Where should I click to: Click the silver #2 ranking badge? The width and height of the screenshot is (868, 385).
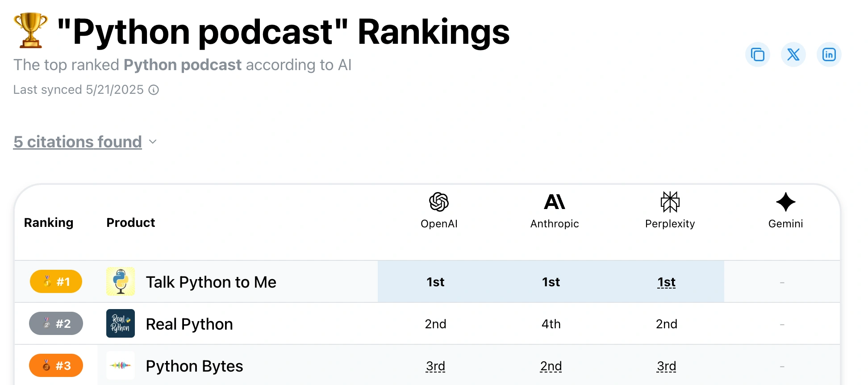tap(56, 323)
